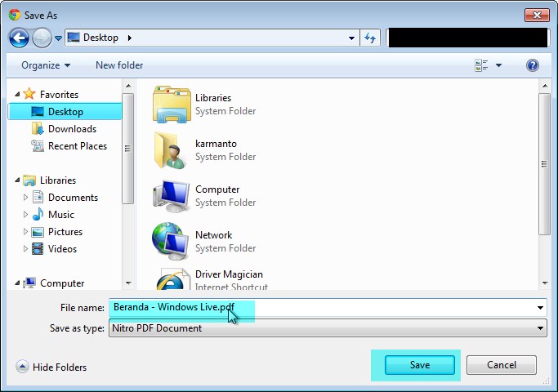Expand the Music library node
This screenshot has height=392, width=558.
[x=25, y=214]
